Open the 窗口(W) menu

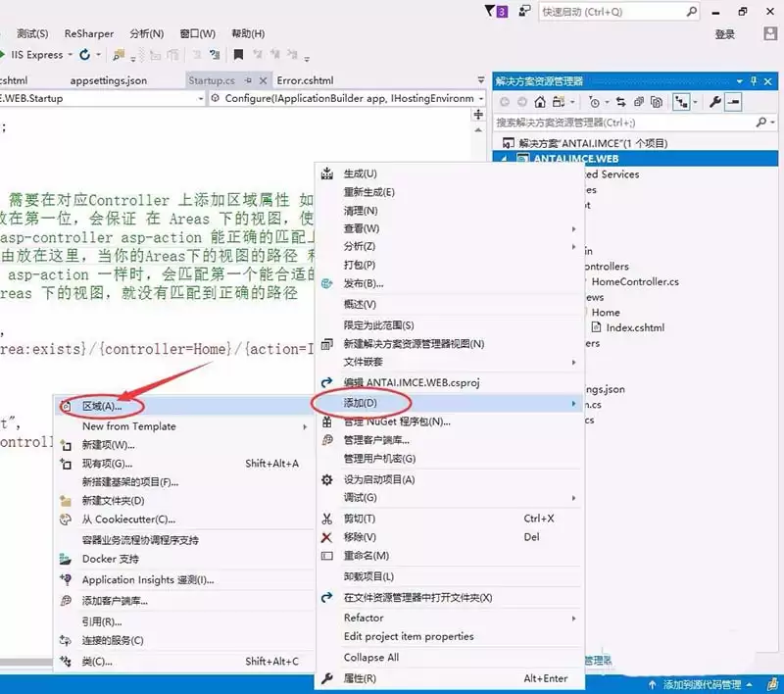coord(196,32)
